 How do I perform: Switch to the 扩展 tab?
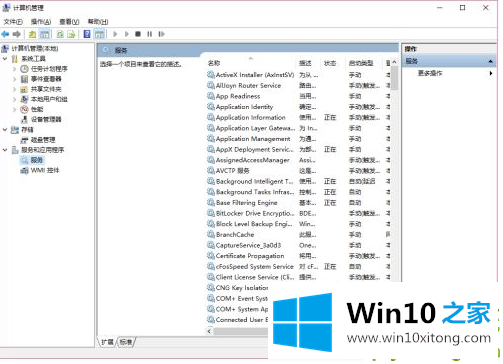[108, 342]
